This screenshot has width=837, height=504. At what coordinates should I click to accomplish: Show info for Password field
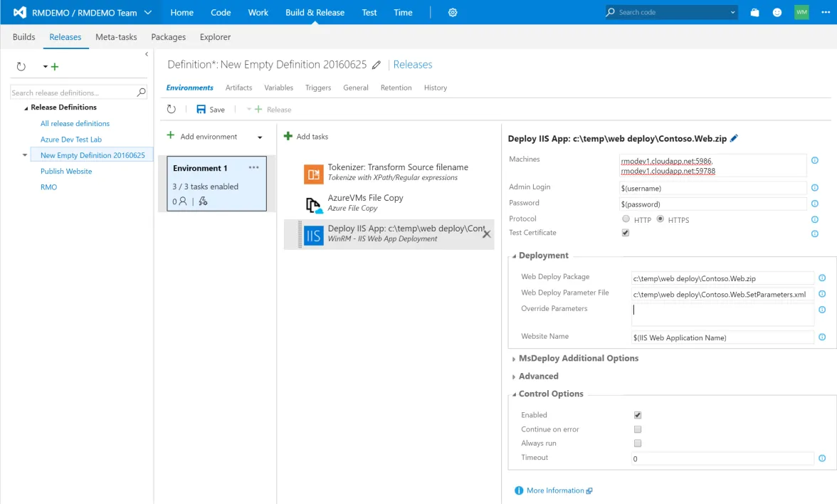click(814, 204)
